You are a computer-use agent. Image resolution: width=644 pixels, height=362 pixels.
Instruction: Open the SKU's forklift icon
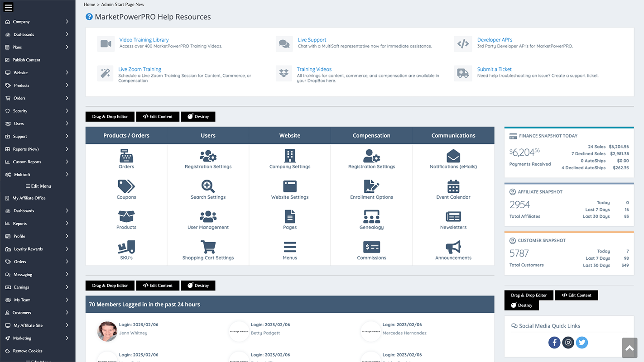pyautogui.click(x=126, y=247)
